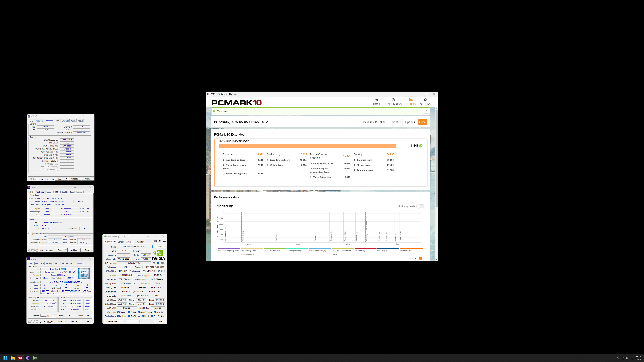Open the Windows Start menu
This screenshot has height=362, width=644.
(5, 358)
